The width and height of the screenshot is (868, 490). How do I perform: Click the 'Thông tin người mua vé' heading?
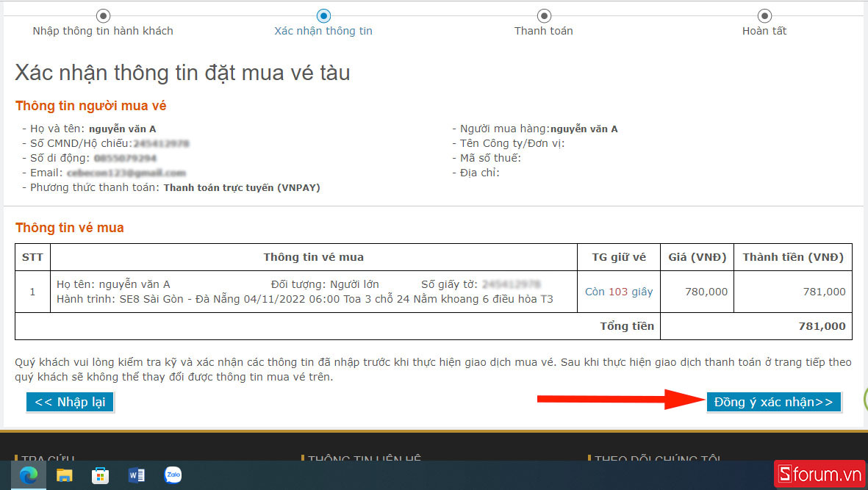(x=90, y=106)
